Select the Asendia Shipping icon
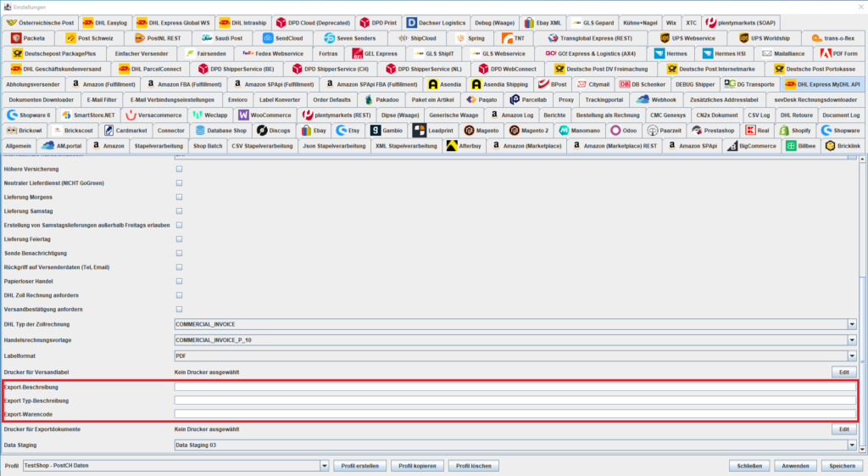The image size is (868, 476). pos(476,84)
